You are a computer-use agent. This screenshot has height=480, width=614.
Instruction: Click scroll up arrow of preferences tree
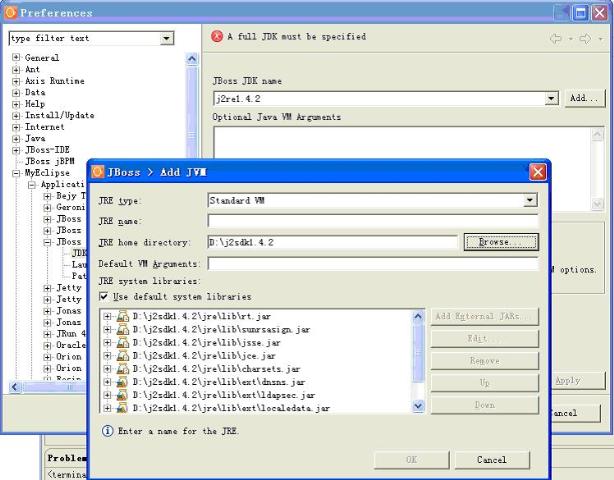(x=192, y=59)
